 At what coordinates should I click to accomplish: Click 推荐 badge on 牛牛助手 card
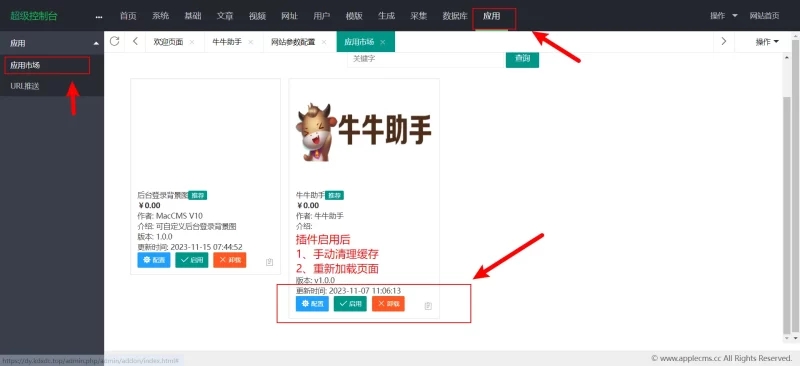tap(334, 196)
